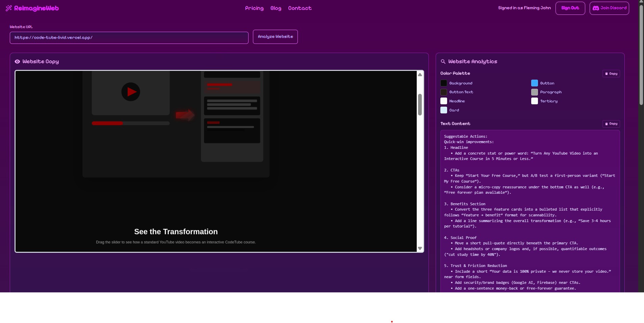Open the ReimagineWeb home link
644x323 pixels.
(x=32, y=8)
